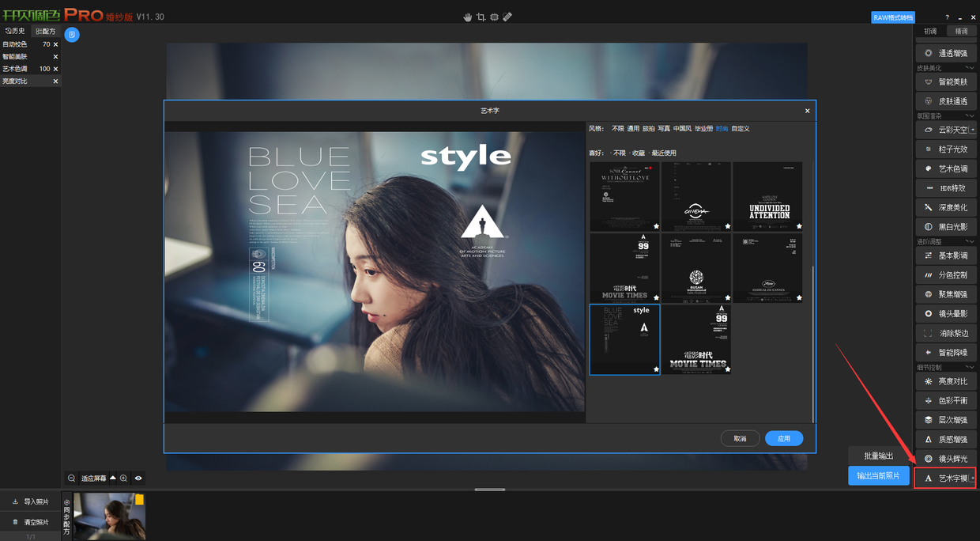Toggle favorite star on MOVIE TIMES template
This screenshot has width=980, height=541.
coord(728,369)
